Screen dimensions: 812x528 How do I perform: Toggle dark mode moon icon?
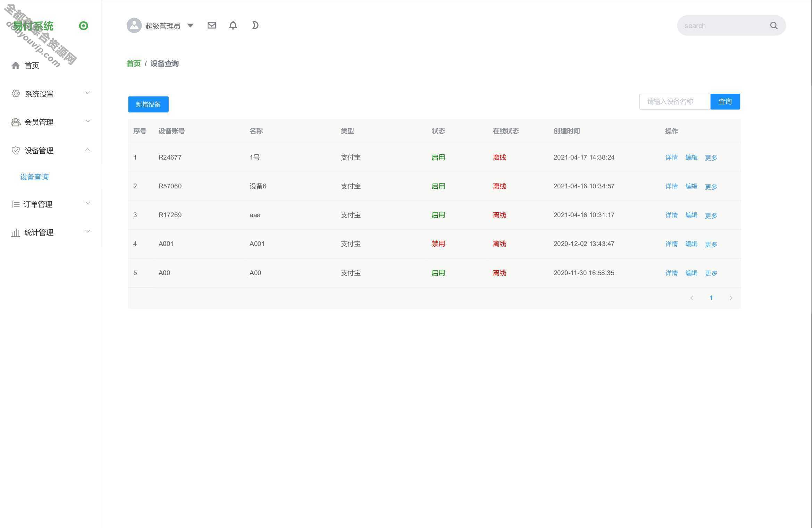(x=255, y=25)
